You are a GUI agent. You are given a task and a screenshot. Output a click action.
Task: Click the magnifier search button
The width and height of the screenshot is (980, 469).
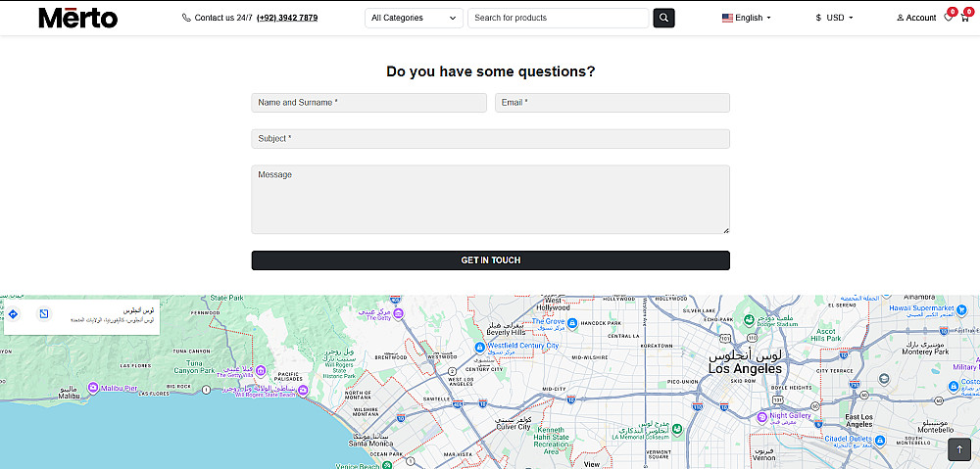(663, 18)
